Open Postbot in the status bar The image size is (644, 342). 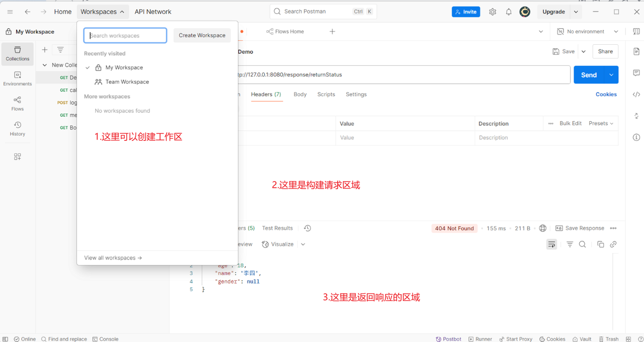pyautogui.click(x=448, y=339)
